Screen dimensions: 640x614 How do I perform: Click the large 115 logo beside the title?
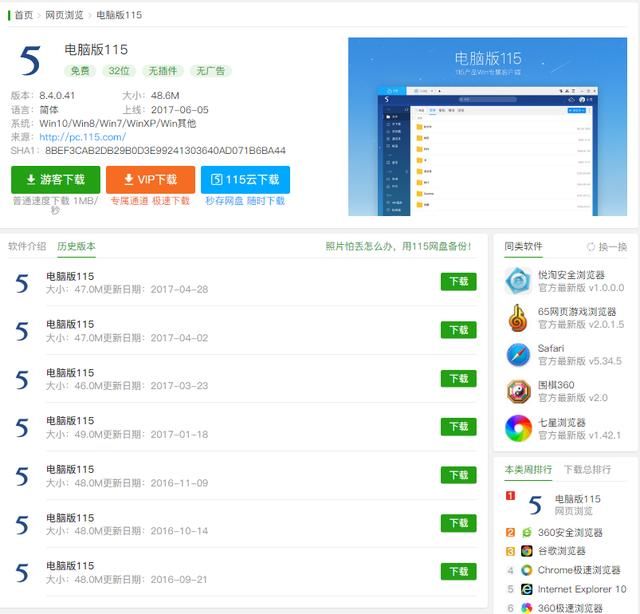30,61
